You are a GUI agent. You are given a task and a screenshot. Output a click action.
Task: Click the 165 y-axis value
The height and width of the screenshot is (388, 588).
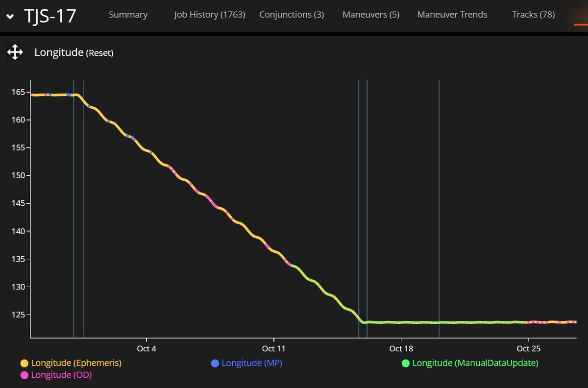click(x=18, y=92)
